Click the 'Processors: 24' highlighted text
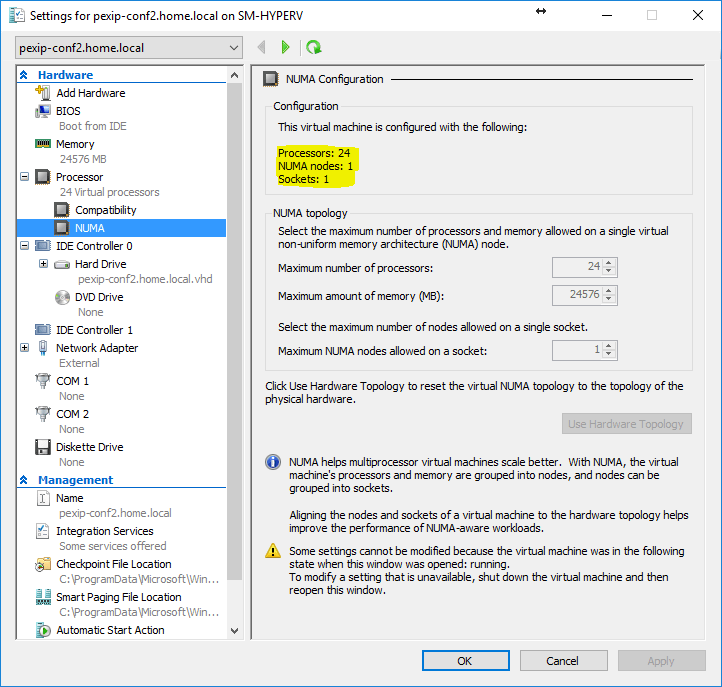 pos(314,153)
